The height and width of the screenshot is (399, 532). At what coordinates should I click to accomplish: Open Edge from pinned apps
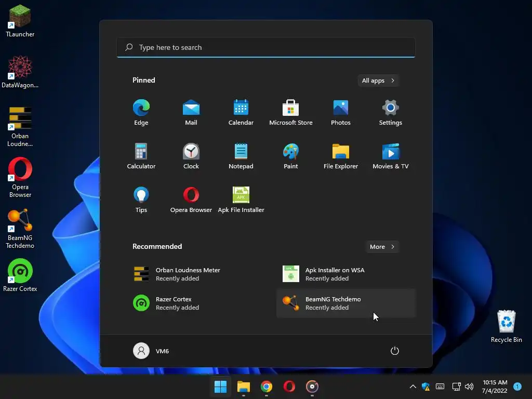[x=141, y=113]
